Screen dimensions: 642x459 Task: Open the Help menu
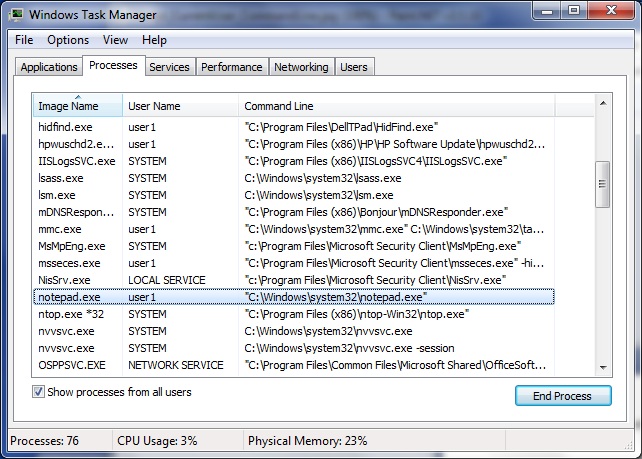coord(154,40)
